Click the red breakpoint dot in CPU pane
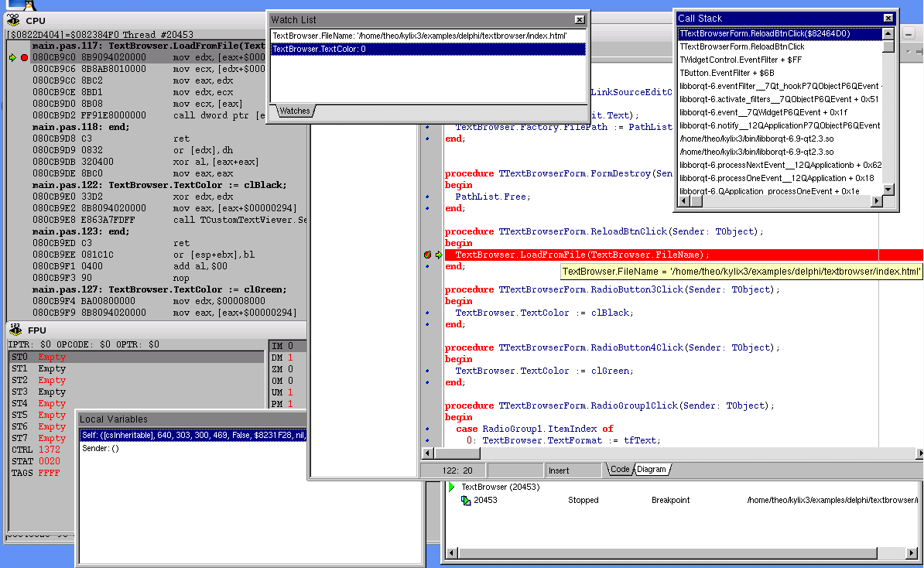 click(x=24, y=58)
